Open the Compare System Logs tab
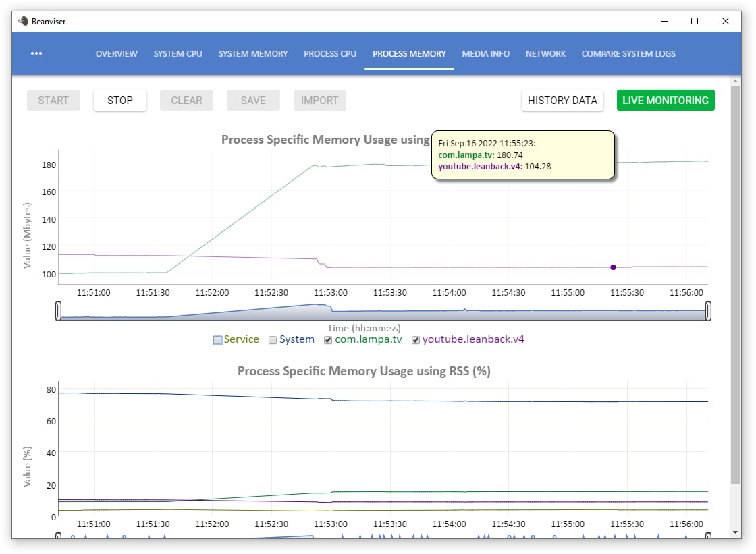 click(x=628, y=54)
